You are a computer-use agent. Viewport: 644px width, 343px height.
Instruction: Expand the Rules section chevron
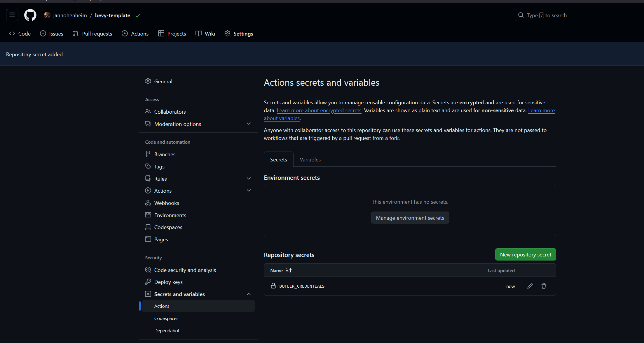249,178
